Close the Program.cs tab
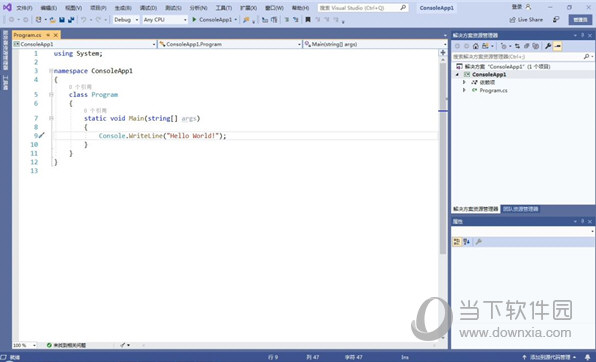 [x=55, y=35]
